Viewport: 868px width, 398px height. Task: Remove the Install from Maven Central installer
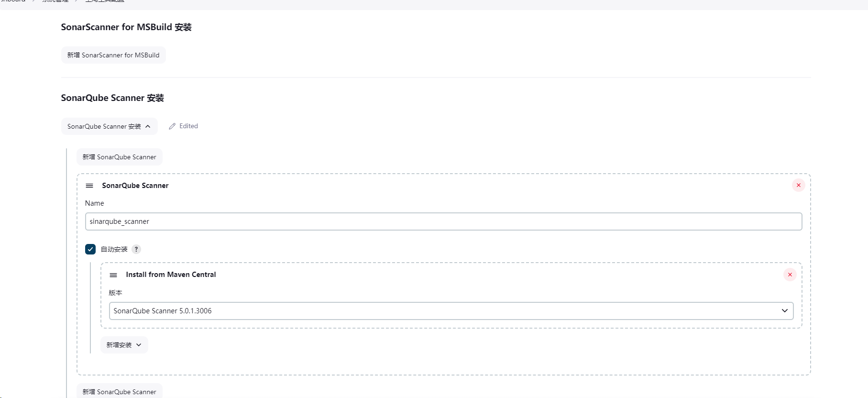790,275
